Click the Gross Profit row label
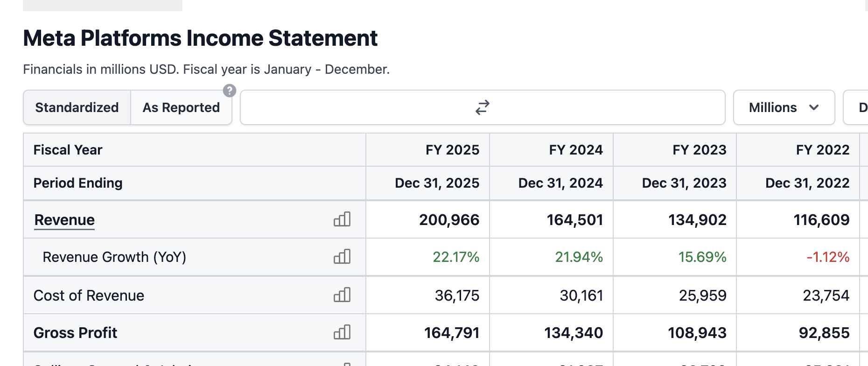The height and width of the screenshot is (366, 868). tap(75, 333)
